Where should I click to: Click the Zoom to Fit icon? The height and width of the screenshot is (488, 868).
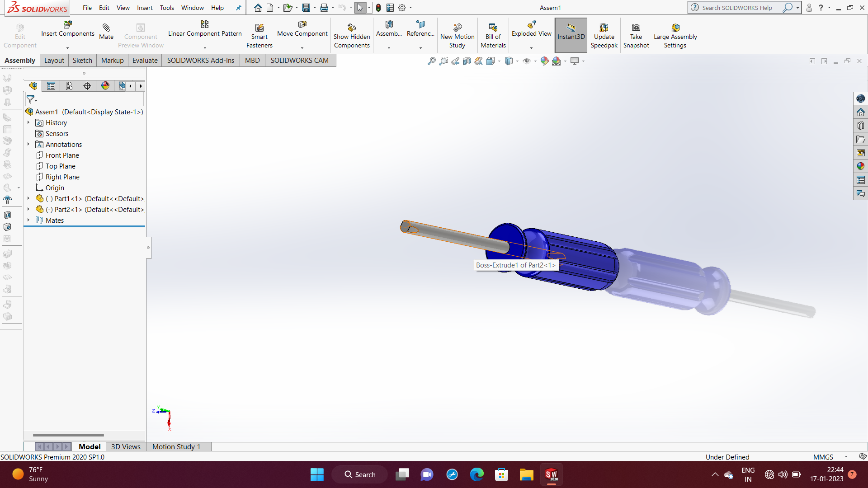point(432,61)
